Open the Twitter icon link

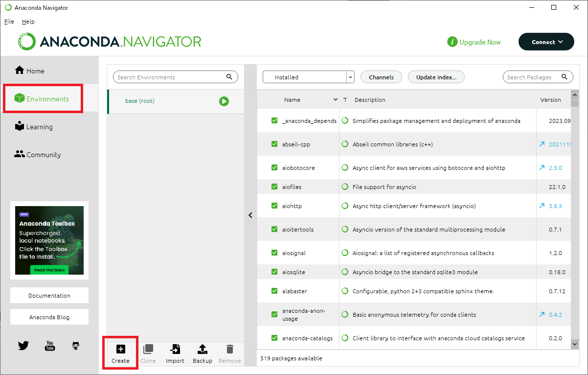23,346
